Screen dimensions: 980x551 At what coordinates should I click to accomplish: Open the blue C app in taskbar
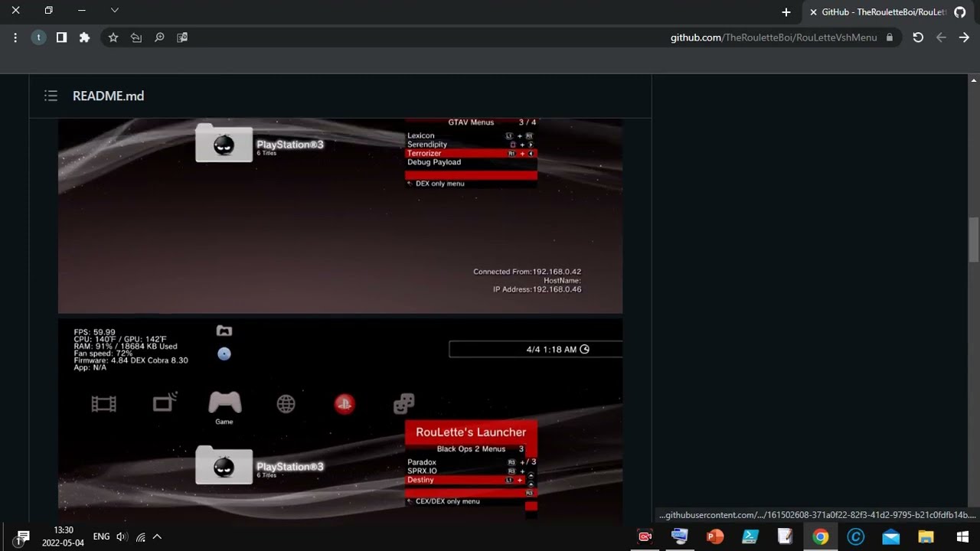tap(856, 536)
